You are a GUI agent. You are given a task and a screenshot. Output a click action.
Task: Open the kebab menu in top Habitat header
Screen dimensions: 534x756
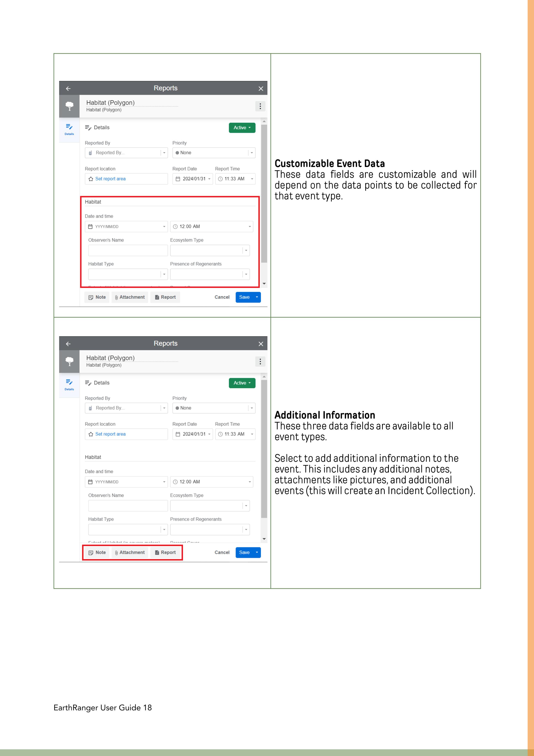tap(260, 106)
